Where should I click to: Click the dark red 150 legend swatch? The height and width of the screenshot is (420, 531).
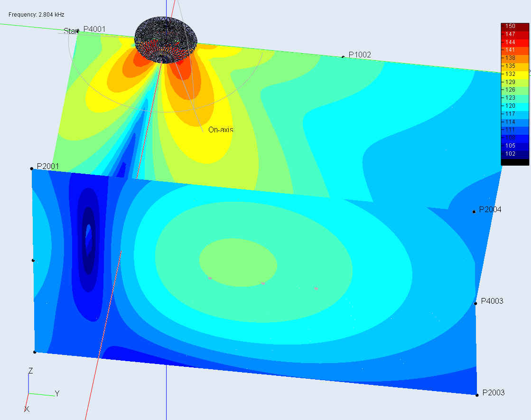[514, 27]
